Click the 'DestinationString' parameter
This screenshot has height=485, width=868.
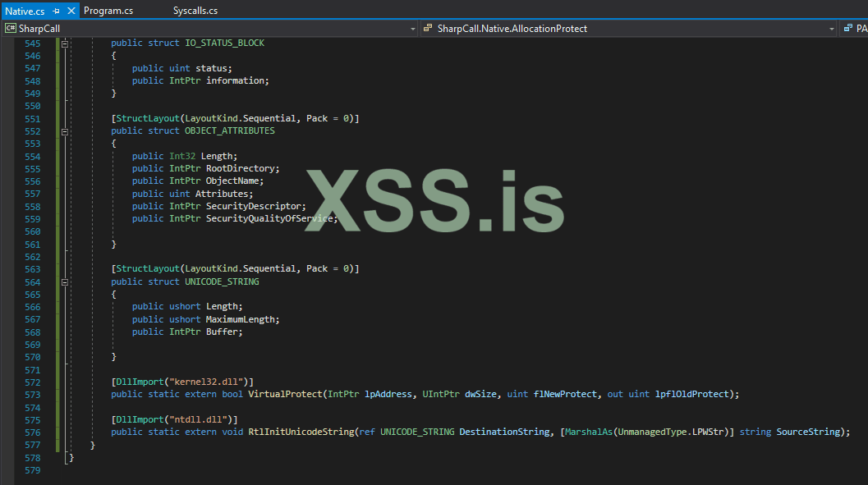[x=504, y=432]
